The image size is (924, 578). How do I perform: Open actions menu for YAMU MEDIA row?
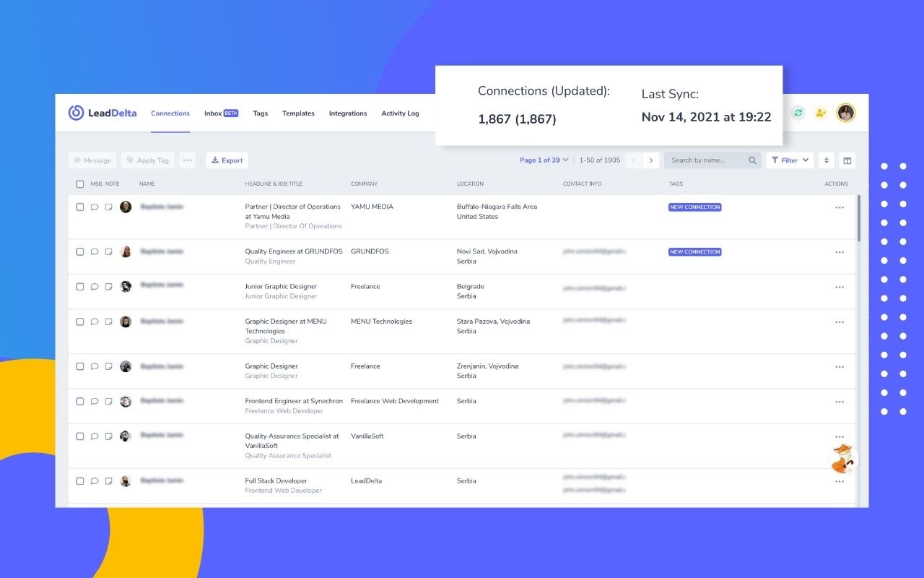coord(839,207)
